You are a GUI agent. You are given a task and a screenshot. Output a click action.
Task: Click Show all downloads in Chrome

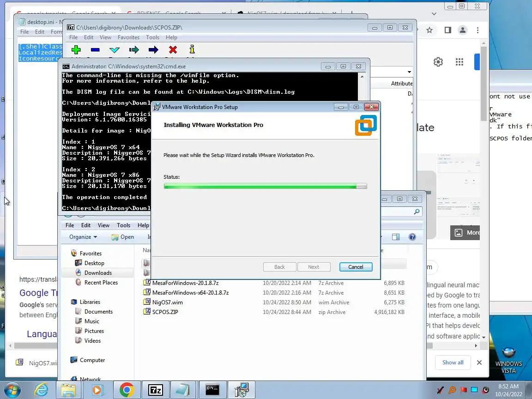click(453, 363)
